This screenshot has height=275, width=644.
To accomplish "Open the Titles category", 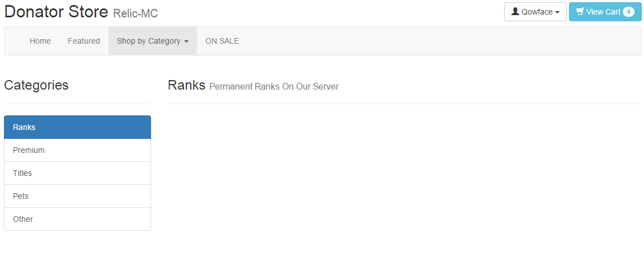I will point(77,173).
